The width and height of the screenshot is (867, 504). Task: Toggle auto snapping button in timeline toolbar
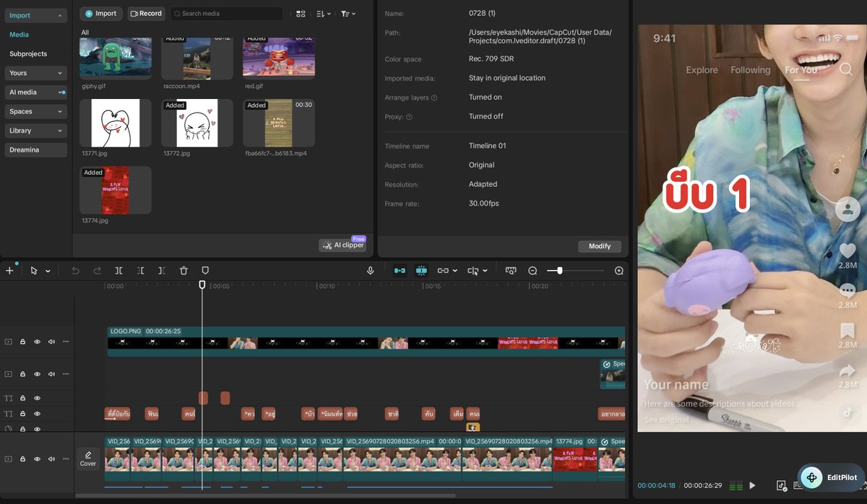pyautogui.click(x=421, y=271)
